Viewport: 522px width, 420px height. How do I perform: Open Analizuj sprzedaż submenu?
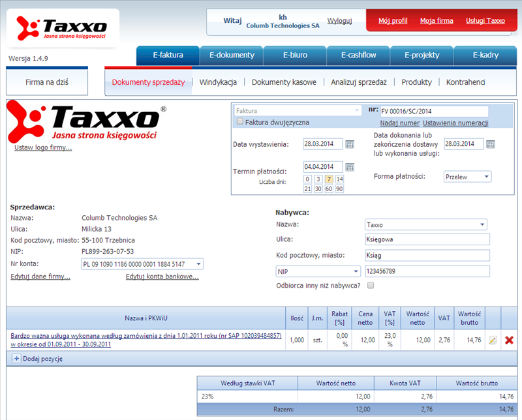358,82
